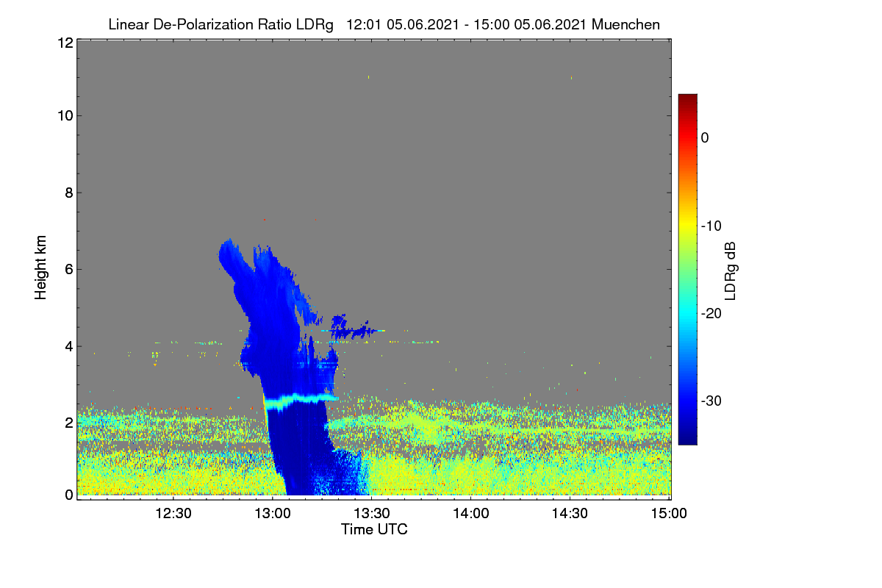Click the 13:30 time tick label

[372, 514]
